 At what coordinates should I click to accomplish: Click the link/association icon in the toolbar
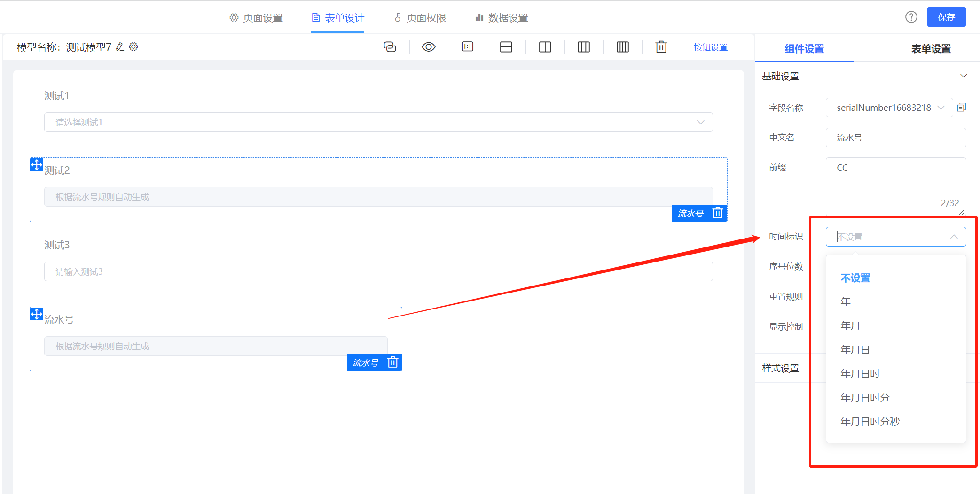coord(390,47)
